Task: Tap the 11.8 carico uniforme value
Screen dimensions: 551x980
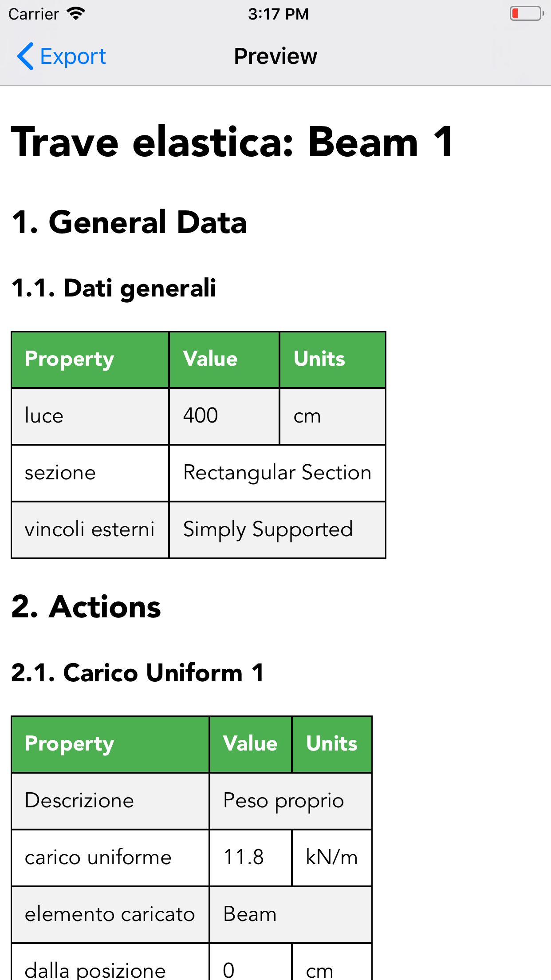Action: click(x=250, y=857)
